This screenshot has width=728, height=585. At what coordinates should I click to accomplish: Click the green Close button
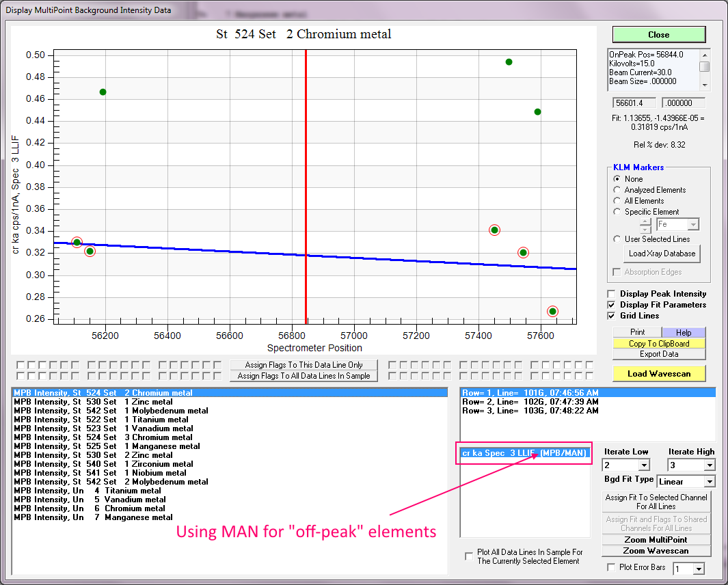click(658, 34)
